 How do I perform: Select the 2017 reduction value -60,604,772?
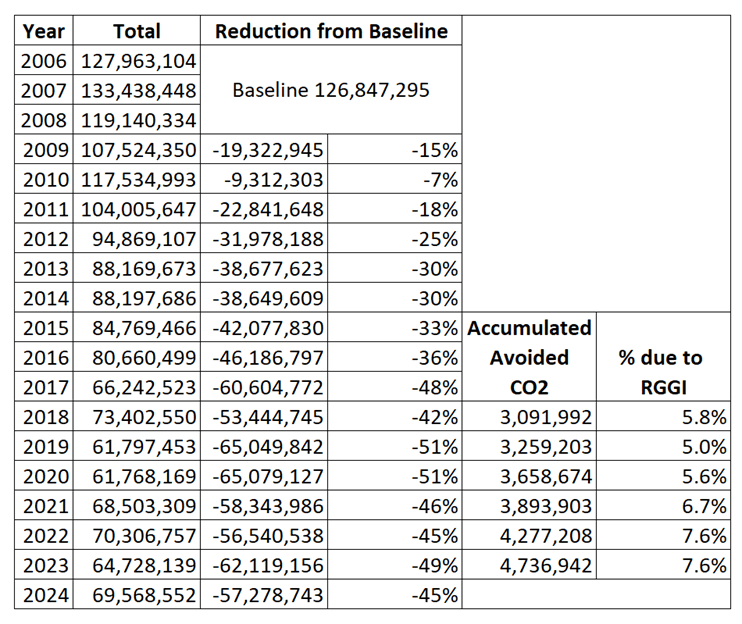pyautogui.click(x=267, y=387)
